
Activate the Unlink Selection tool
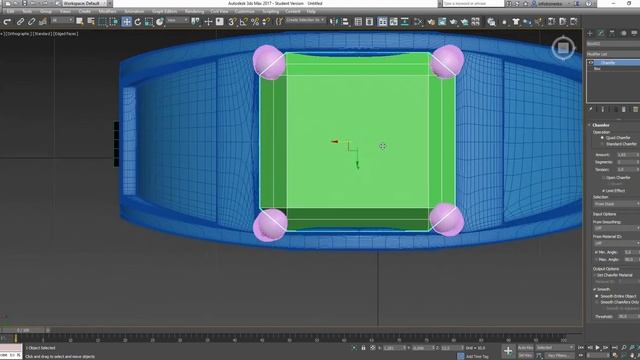[x=31, y=22]
